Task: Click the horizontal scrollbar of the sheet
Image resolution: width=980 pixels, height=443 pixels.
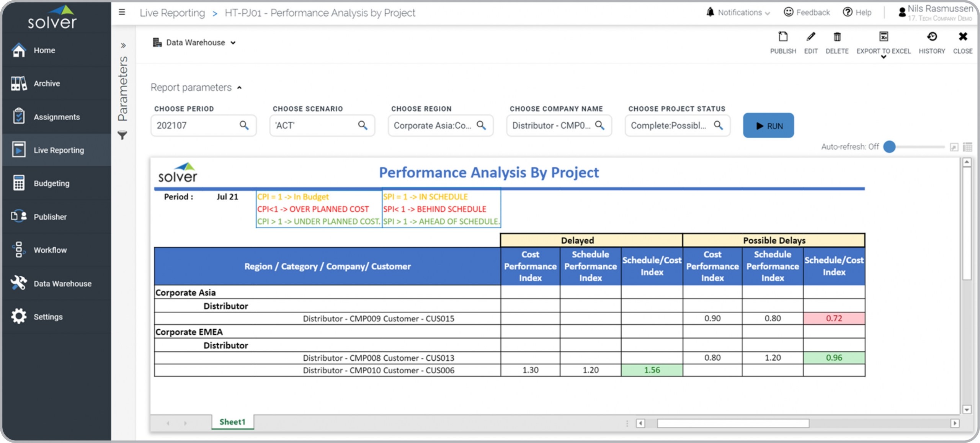Action: click(733, 423)
